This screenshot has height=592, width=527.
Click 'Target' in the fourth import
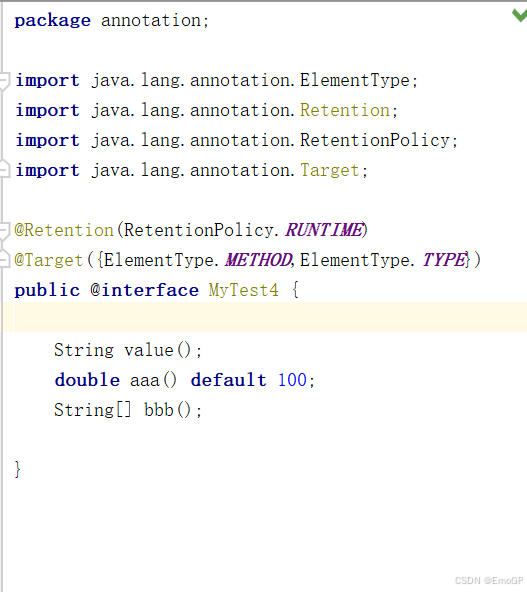[329, 171]
